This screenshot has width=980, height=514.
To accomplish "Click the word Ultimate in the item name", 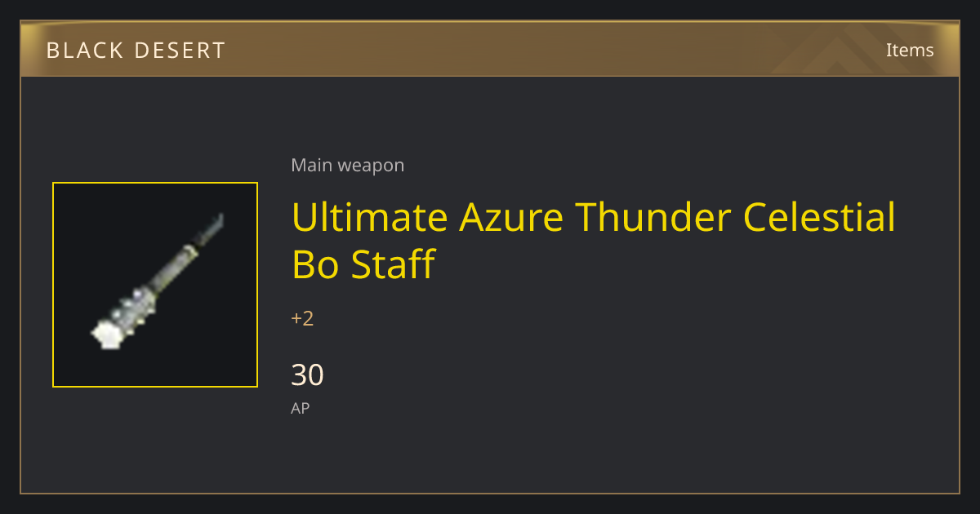I will click(x=370, y=217).
